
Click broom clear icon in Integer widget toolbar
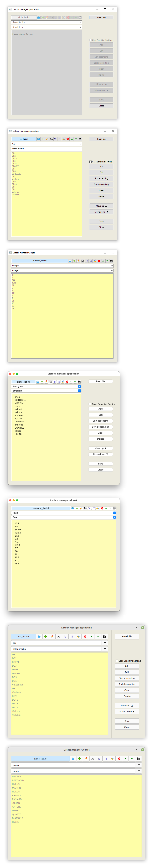(x=95, y=261)
